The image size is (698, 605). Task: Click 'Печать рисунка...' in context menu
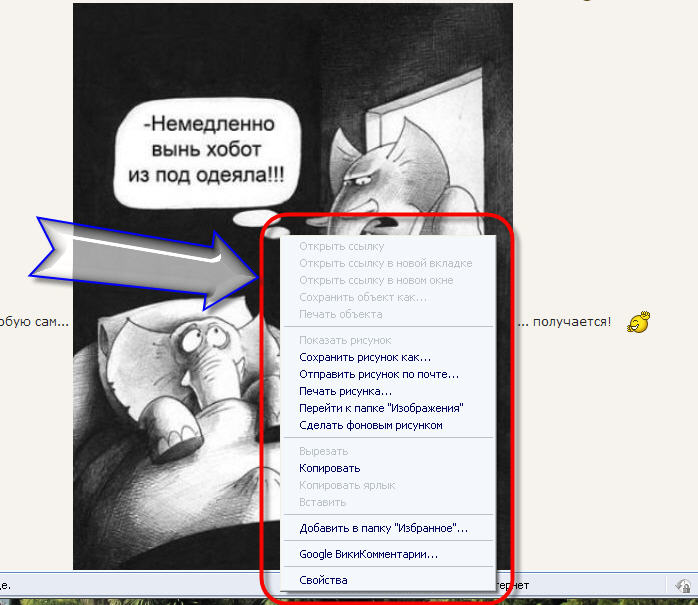click(388, 391)
